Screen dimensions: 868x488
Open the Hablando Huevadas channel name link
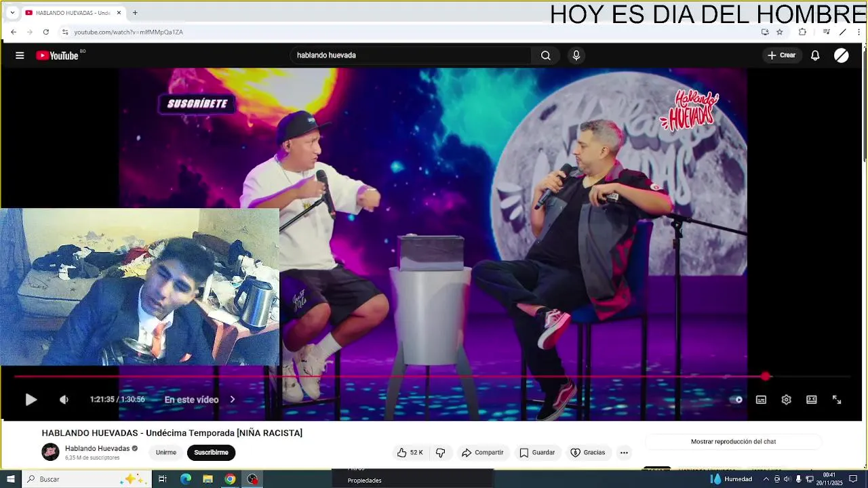point(97,449)
